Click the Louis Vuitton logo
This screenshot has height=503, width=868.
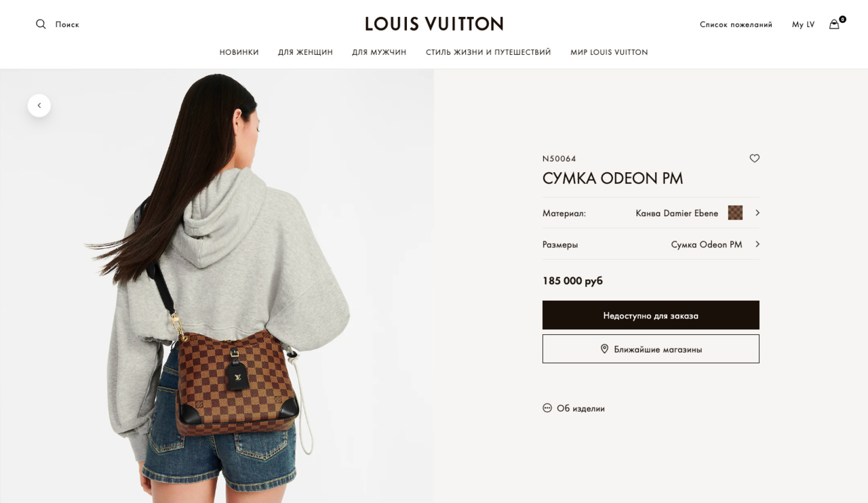[x=434, y=24]
